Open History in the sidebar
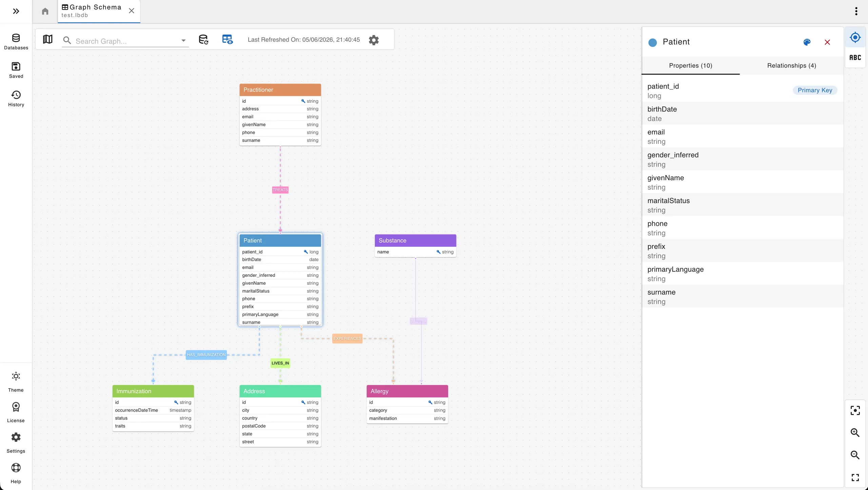 click(16, 99)
